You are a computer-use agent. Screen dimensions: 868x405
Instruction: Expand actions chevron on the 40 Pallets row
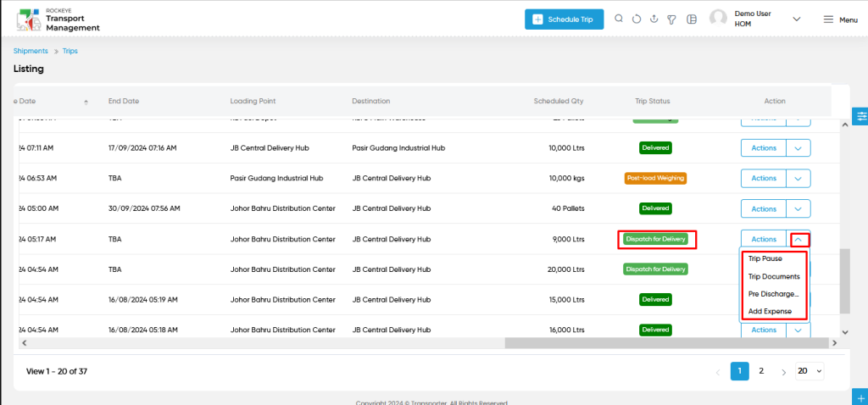click(798, 209)
